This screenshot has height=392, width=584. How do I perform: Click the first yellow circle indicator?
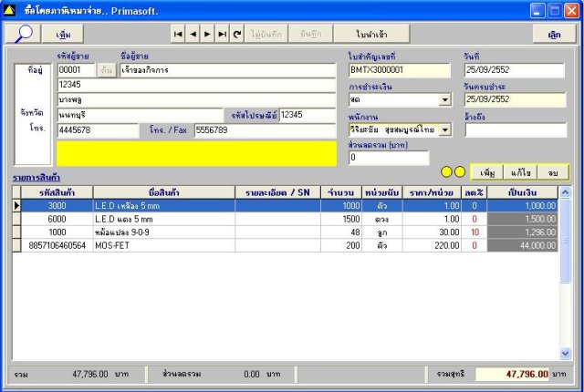447,171
